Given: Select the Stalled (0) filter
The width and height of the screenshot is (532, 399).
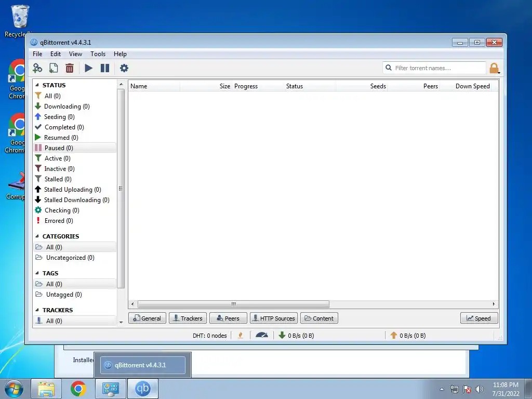Looking at the screenshot, I should point(75,179).
